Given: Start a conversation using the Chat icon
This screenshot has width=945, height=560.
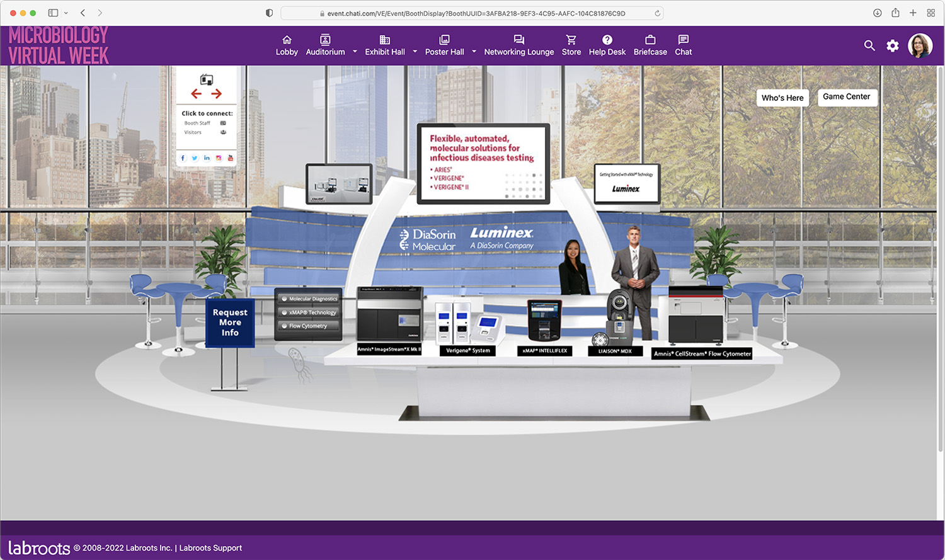Looking at the screenshot, I should coord(683,40).
